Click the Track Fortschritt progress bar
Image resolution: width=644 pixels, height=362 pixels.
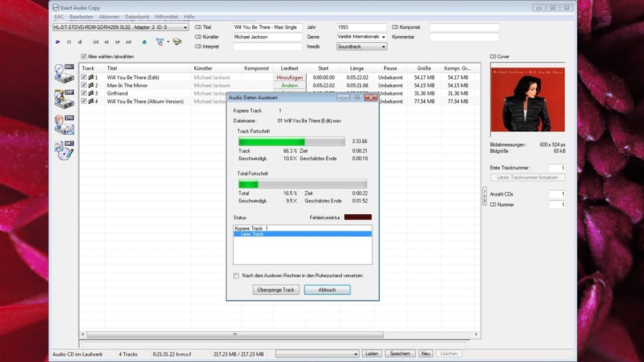[291, 141]
